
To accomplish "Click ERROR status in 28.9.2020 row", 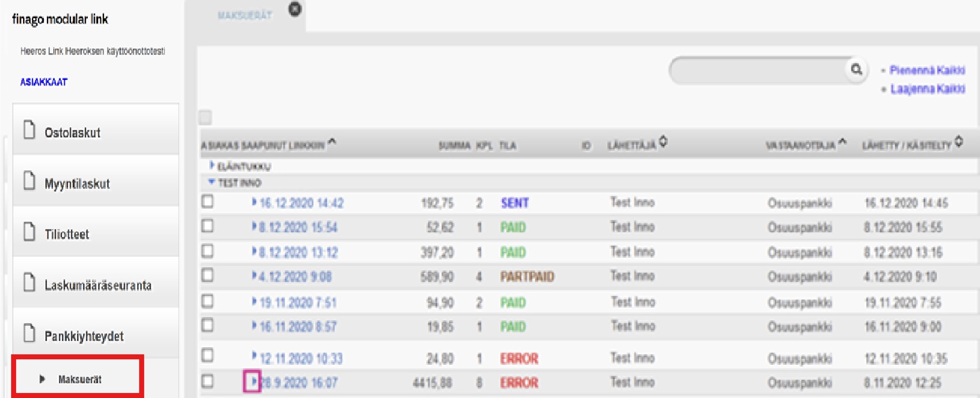I will pos(519,383).
